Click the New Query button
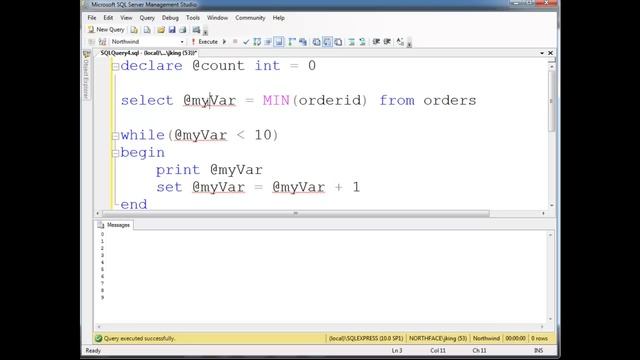The height and width of the screenshot is (360, 640). 106,30
